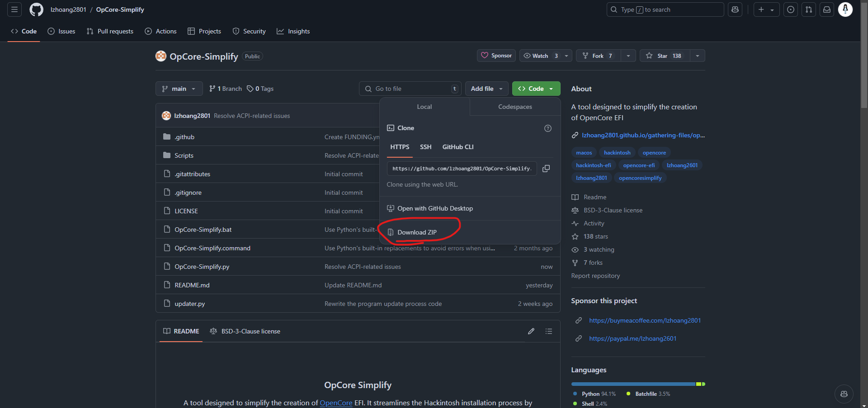This screenshot has width=868, height=408.
Task: Click the website link icon in About section
Action: [575, 135]
